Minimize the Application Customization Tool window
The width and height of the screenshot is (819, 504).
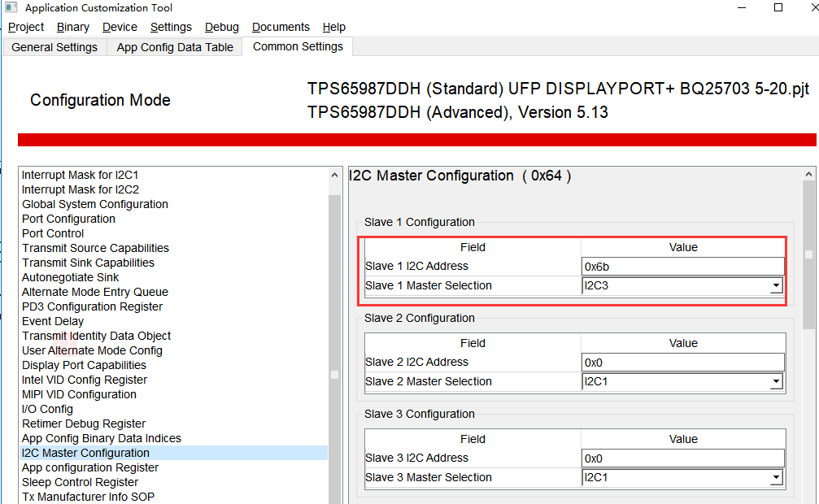point(742,7)
